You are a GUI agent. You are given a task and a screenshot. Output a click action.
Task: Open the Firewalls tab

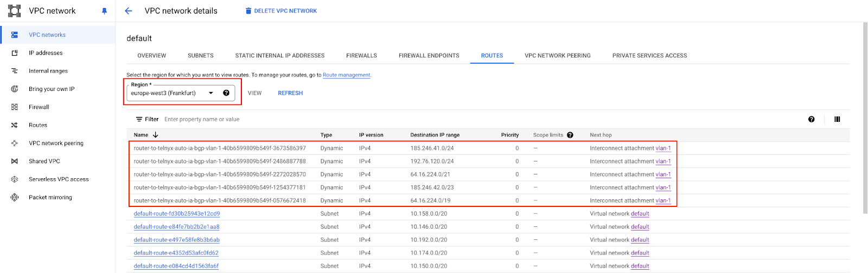pos(362,55)
